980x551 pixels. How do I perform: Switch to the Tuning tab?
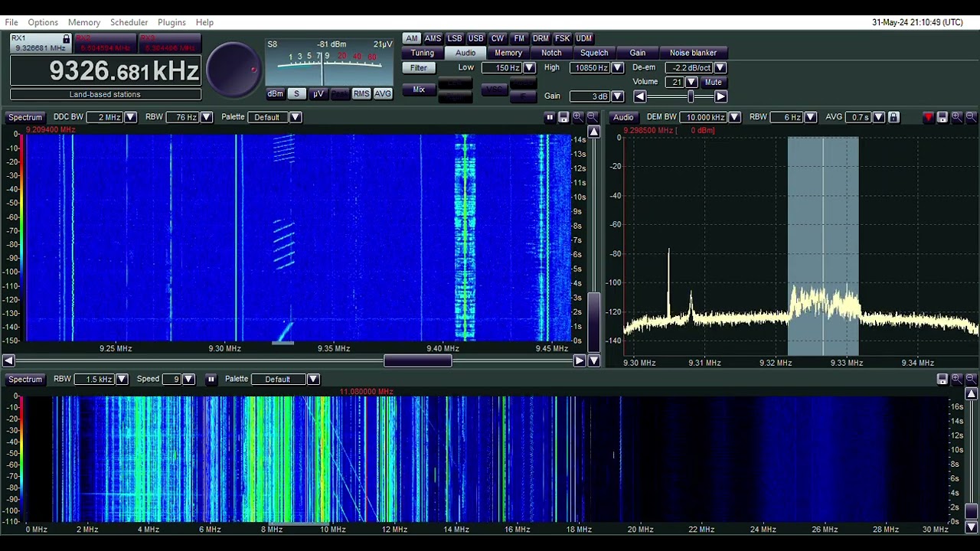click(x=422, y=53)
